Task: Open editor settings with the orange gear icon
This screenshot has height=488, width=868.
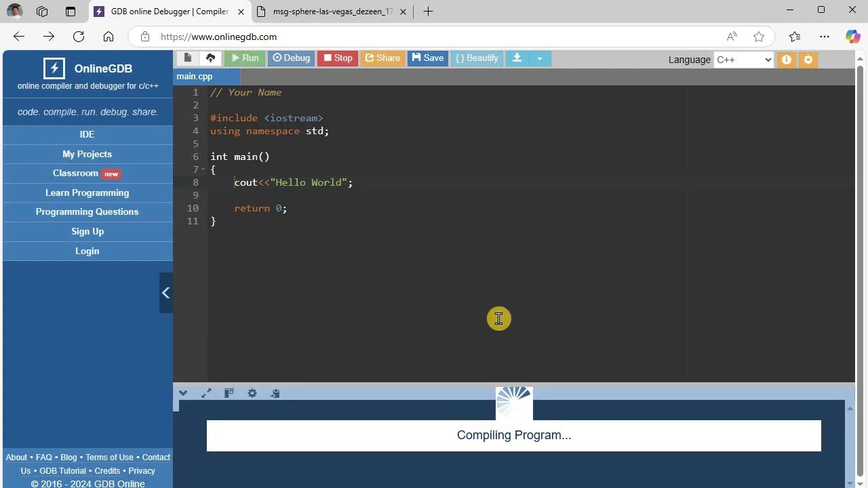Action: coord(808,60)
